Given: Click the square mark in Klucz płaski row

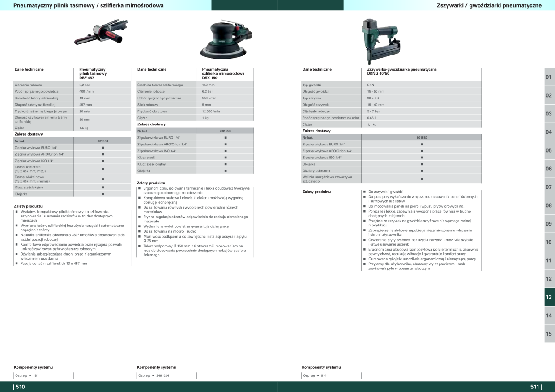Looking at the screenshot, I should click(226, 158).
